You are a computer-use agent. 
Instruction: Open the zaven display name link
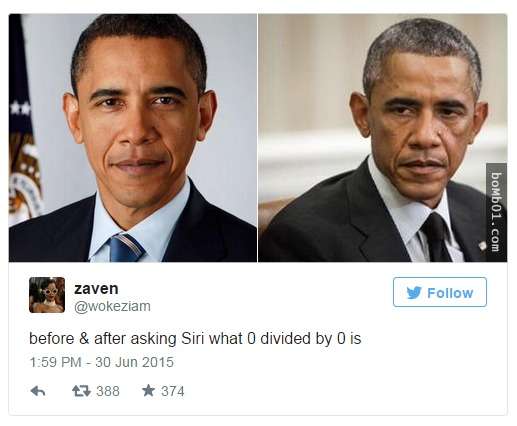[96, 289]
